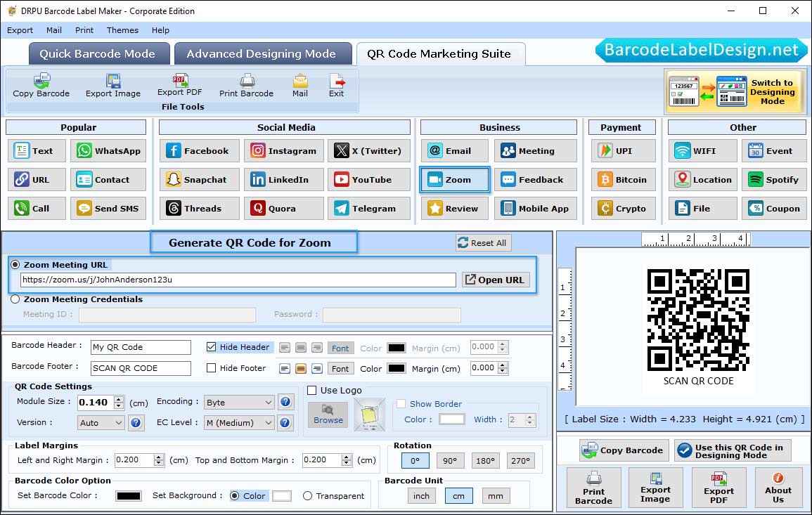Open the Export menu

click(x=20, y=30)
